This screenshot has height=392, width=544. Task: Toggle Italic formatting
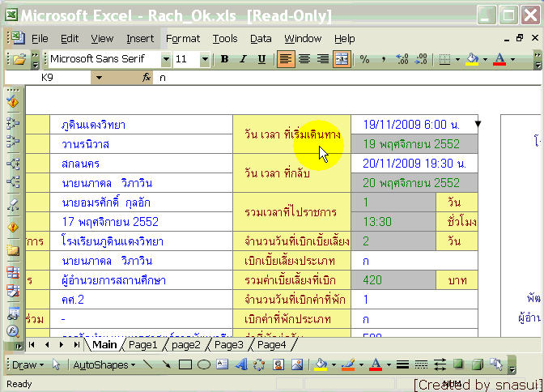click(x=243, y=59)
